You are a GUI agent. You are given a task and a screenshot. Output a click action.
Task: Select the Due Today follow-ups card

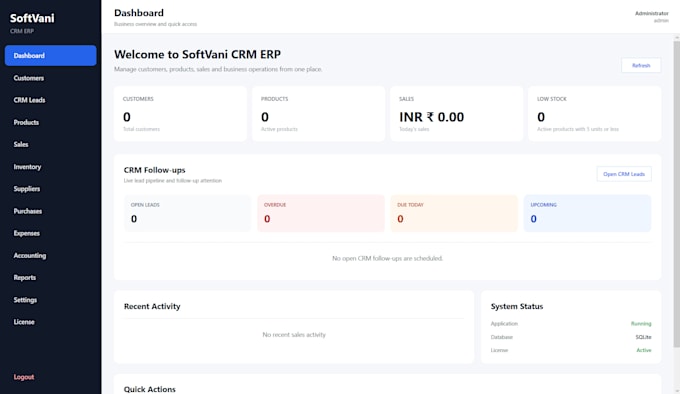[x=454, y=213]
